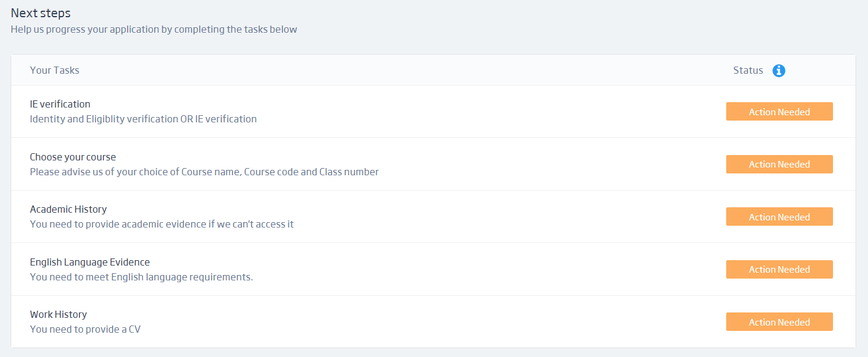Click Action Needed for Work History
Viewport: 868px width, 357px height.
pos(779,321)
